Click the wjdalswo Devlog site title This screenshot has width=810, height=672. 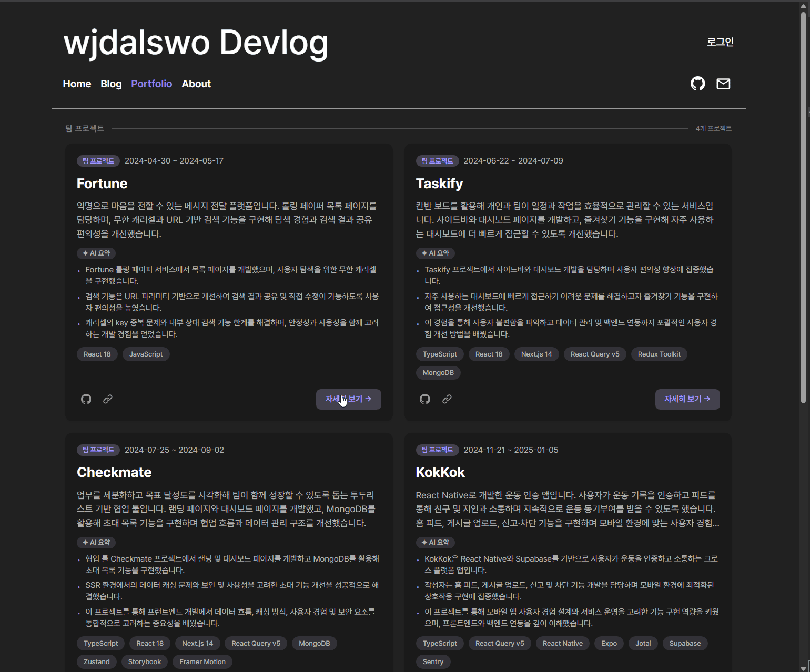tap(196, 42)
